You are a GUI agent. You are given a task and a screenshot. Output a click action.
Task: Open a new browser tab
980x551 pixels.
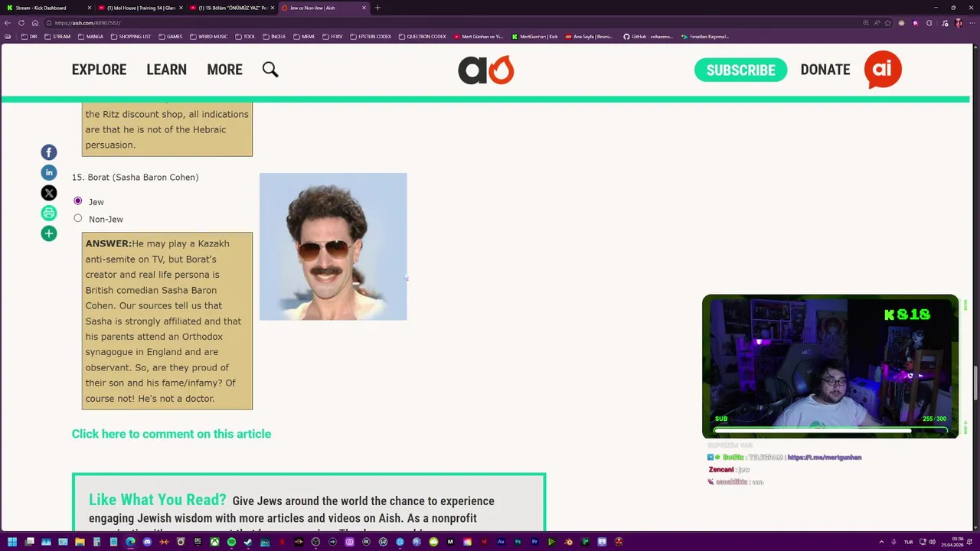377,8
